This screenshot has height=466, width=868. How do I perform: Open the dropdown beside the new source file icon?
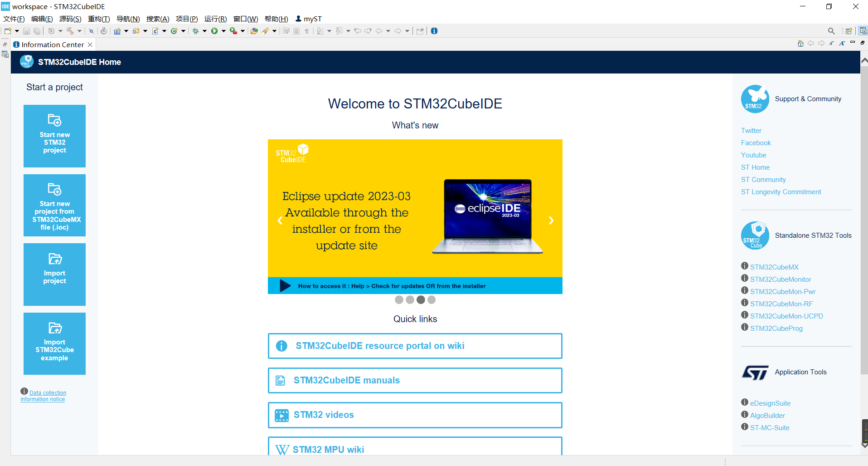click(x=164, y=31)
